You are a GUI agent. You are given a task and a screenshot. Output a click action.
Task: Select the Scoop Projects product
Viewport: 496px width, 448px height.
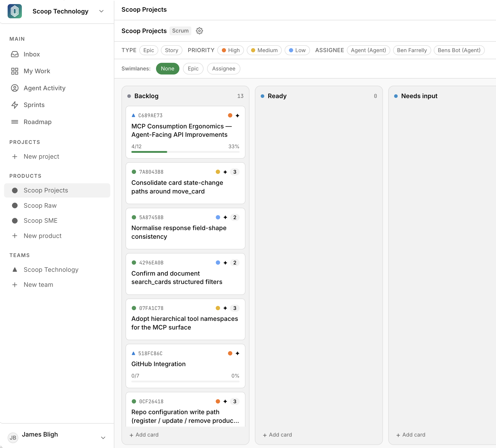tap(57, 190)
